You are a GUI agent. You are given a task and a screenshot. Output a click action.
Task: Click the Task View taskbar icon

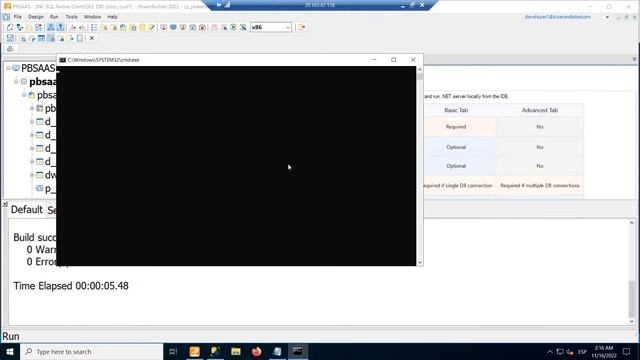(x=173, y=351)
